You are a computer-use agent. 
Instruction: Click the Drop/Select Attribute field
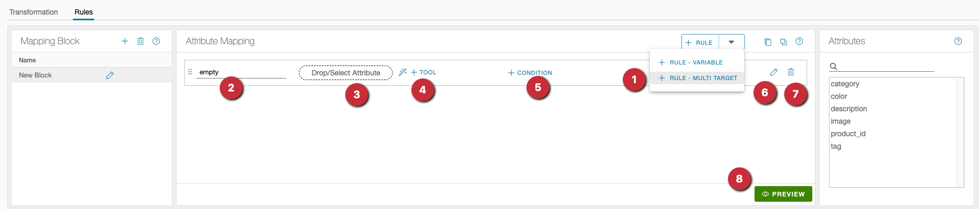346,73
